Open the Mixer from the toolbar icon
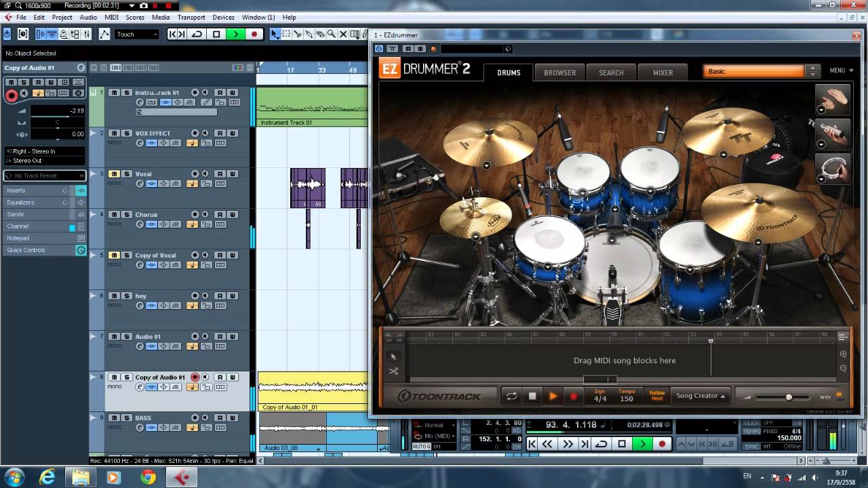This screenshot has width=868, height=488. point(86,34)
